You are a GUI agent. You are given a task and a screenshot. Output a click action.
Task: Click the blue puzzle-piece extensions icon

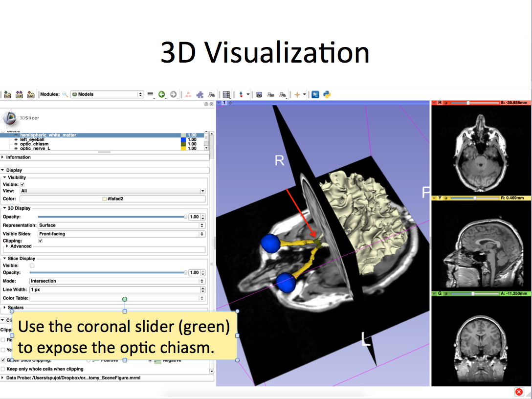click(x=200, y=95)
